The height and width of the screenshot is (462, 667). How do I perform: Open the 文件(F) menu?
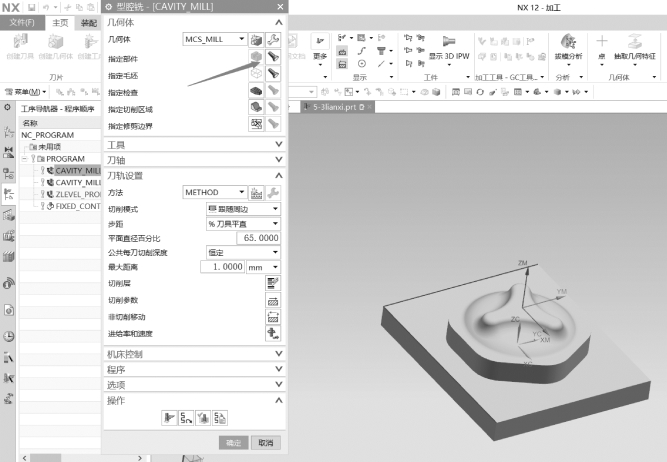(22, 22)
